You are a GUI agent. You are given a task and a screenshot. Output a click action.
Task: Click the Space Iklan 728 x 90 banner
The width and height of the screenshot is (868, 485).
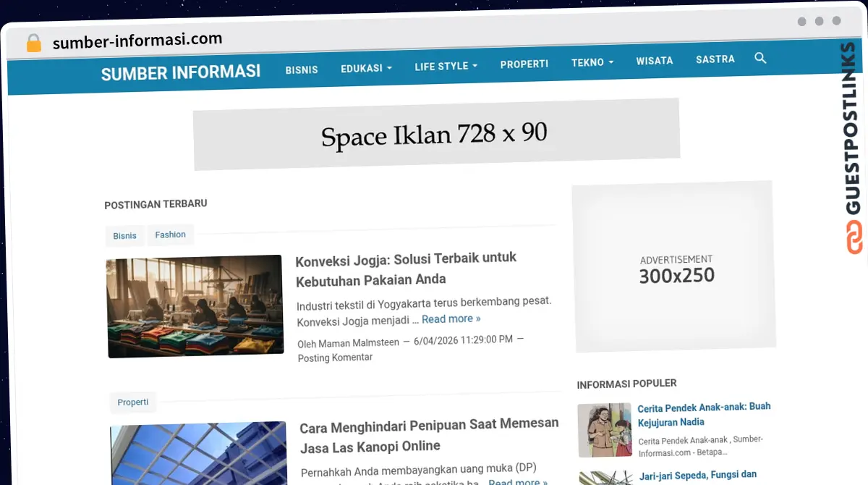click(x=436, y=134)
